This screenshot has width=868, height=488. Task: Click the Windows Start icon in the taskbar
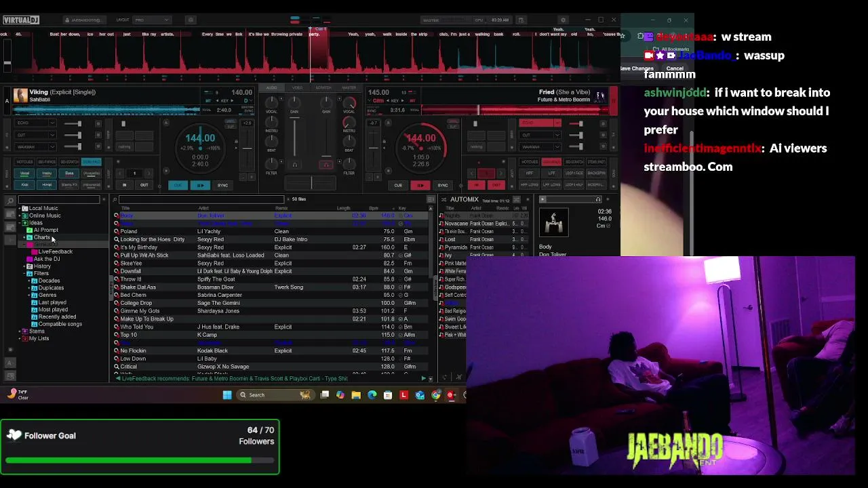(227, 395)
